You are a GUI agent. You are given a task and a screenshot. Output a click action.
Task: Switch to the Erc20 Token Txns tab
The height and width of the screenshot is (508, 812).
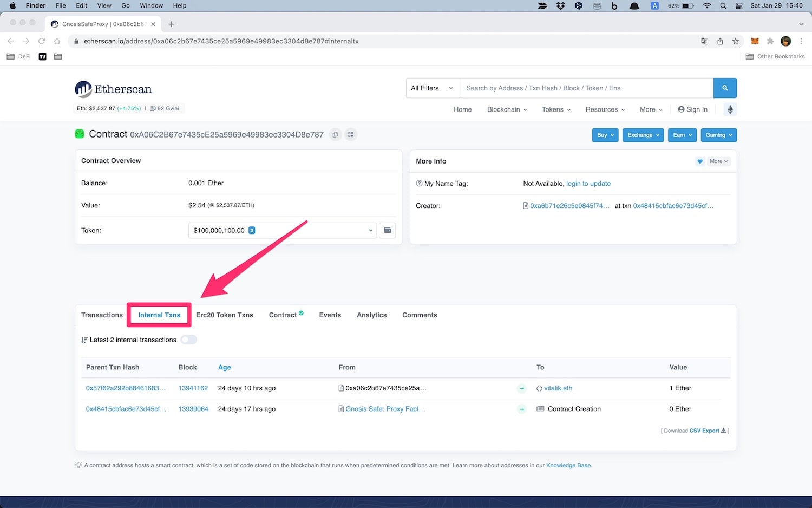225,315
